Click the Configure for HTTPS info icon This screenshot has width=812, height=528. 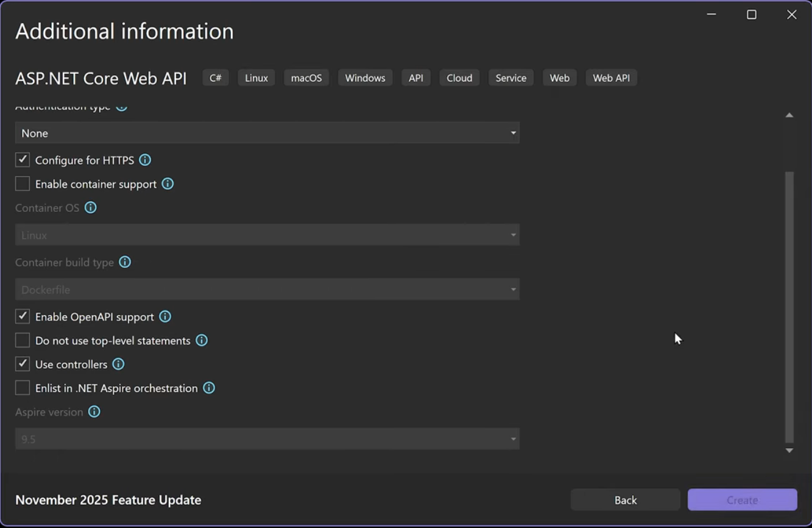point(144,160)
